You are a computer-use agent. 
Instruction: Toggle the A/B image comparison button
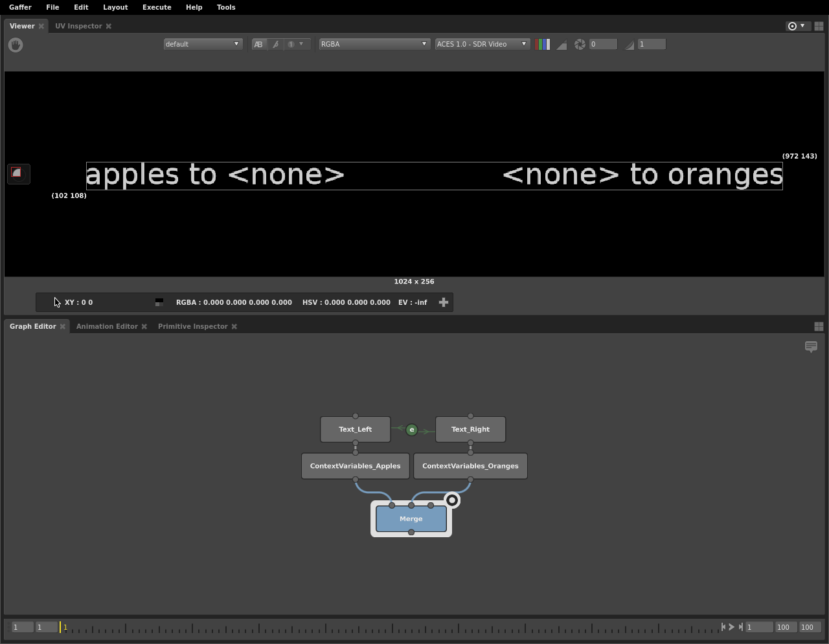(x=258, y=44)
